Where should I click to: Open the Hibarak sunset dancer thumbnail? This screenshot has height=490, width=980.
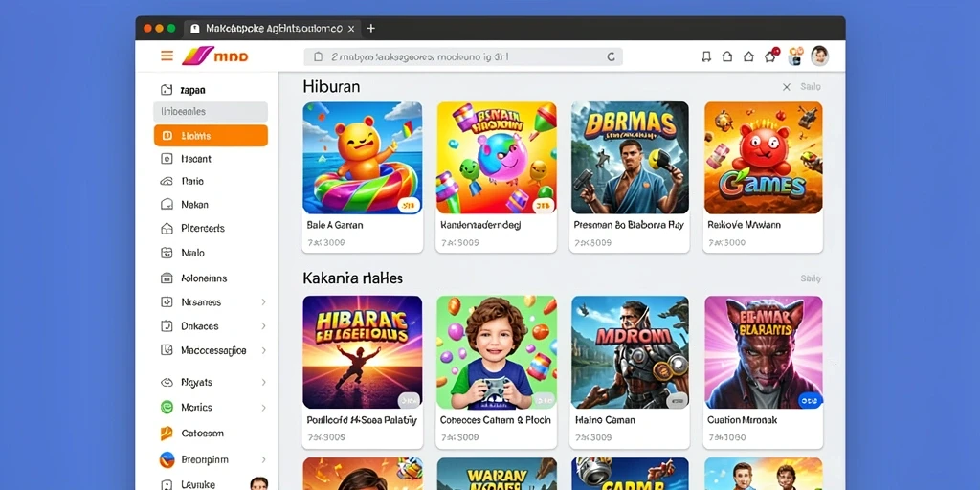[363, 352]
